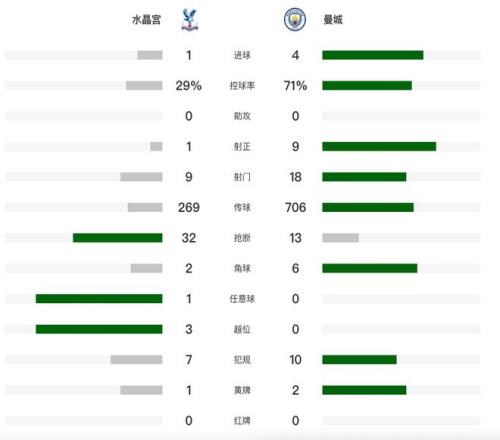500x440 pixels.
Task: Click the 任意球 stat label
Action: pos(242,299)
